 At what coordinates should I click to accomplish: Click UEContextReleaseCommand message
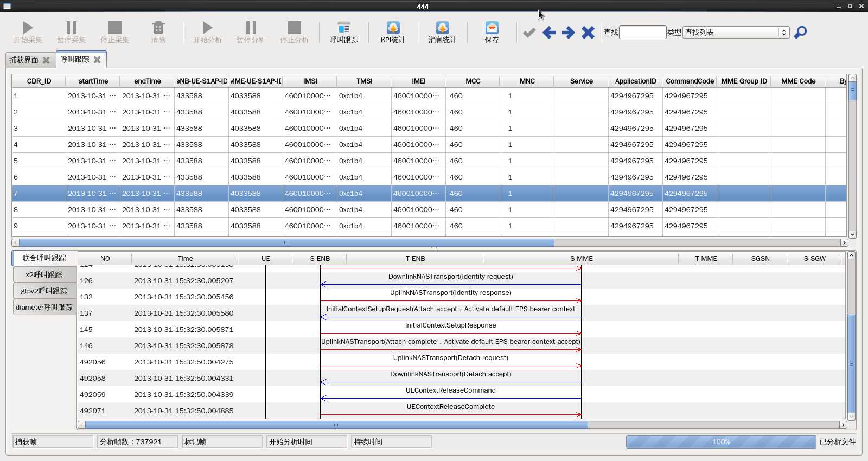(450, 390)
